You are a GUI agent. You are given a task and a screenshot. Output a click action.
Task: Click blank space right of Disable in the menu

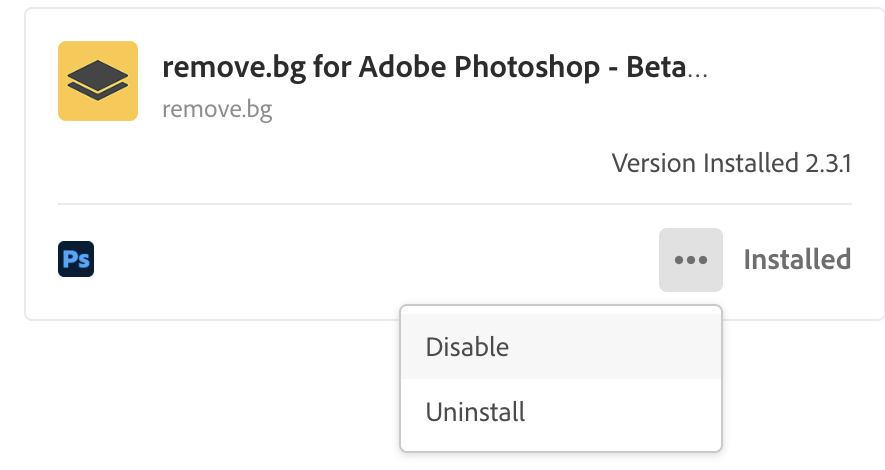(x=630, y=347)
